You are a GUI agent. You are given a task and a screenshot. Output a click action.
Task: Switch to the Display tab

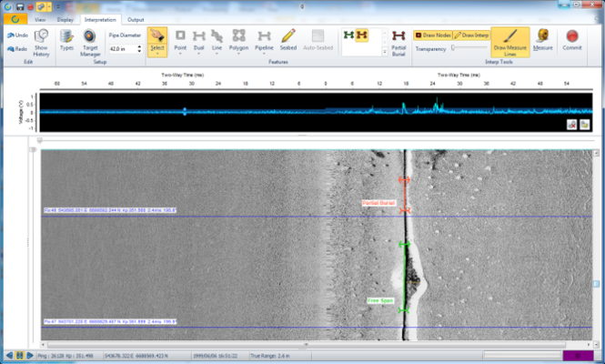[x=66, y=18]
